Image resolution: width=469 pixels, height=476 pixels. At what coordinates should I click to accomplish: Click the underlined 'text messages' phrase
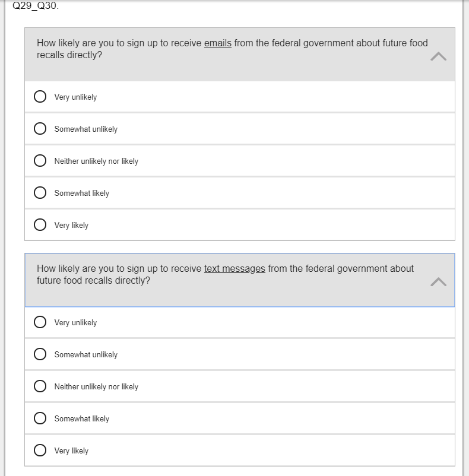pyautogui.click(x=235, y=269)
